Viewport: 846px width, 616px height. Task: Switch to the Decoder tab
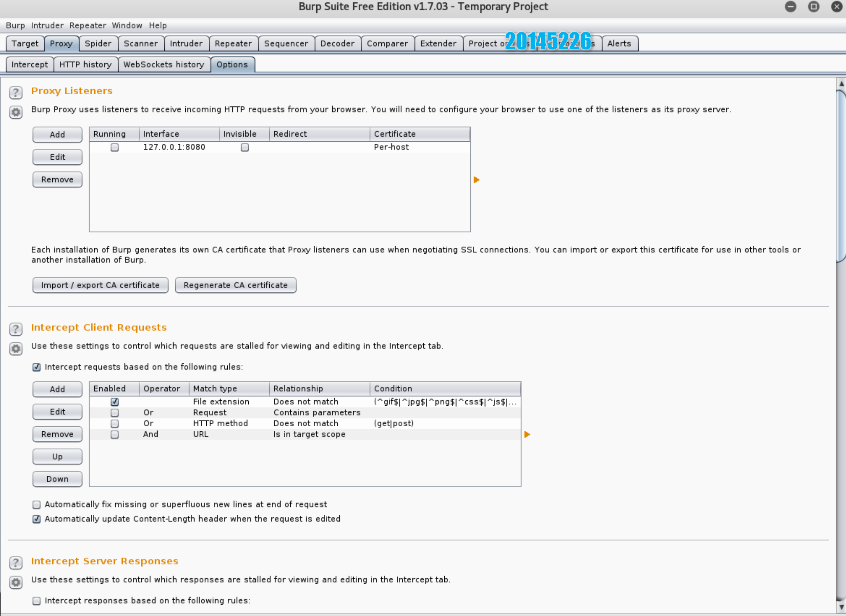(338, 43)
